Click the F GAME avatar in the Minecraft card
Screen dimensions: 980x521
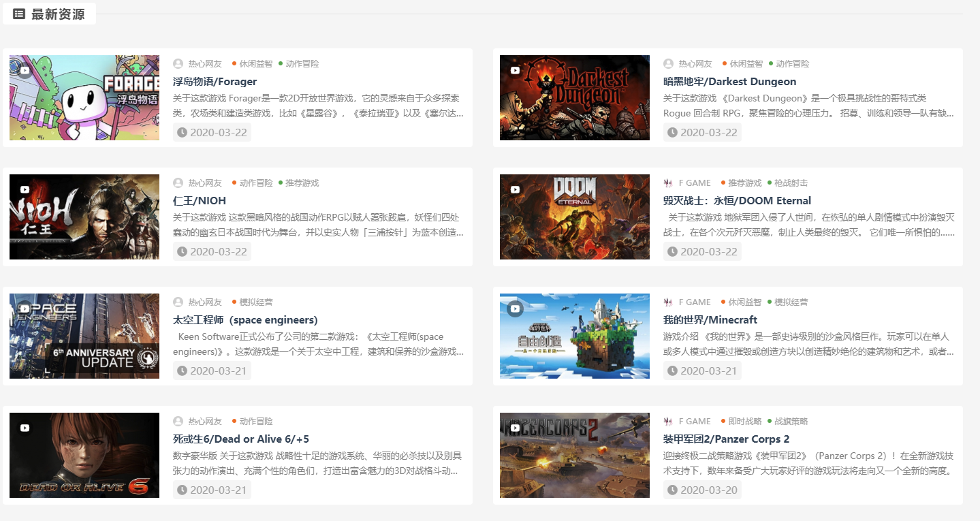coord(669,302)
